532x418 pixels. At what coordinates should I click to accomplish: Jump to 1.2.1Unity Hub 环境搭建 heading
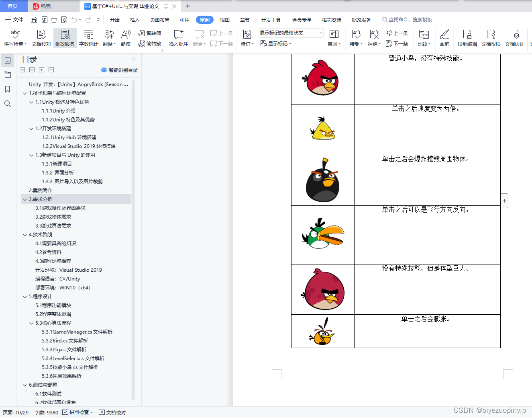(x=69, y=137)
